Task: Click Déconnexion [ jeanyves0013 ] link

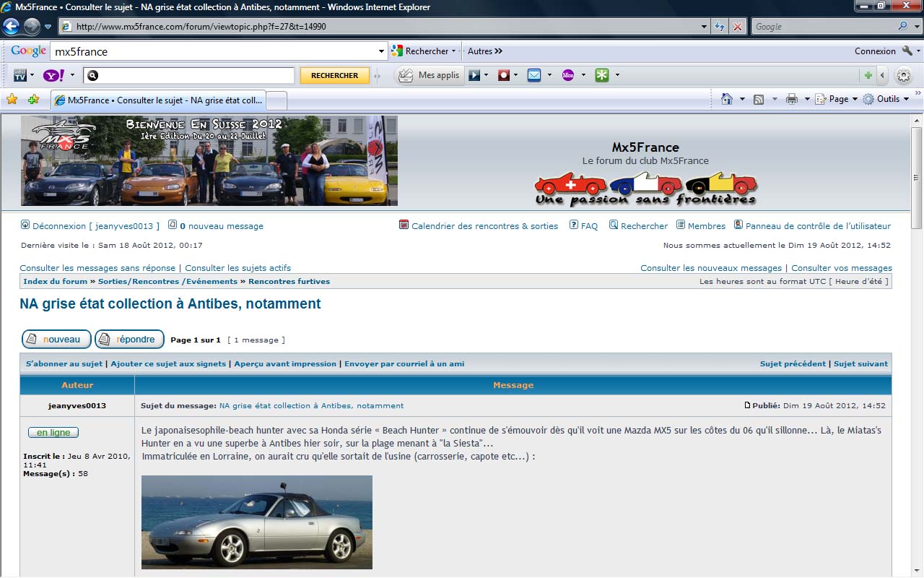Action: (96, 226)
